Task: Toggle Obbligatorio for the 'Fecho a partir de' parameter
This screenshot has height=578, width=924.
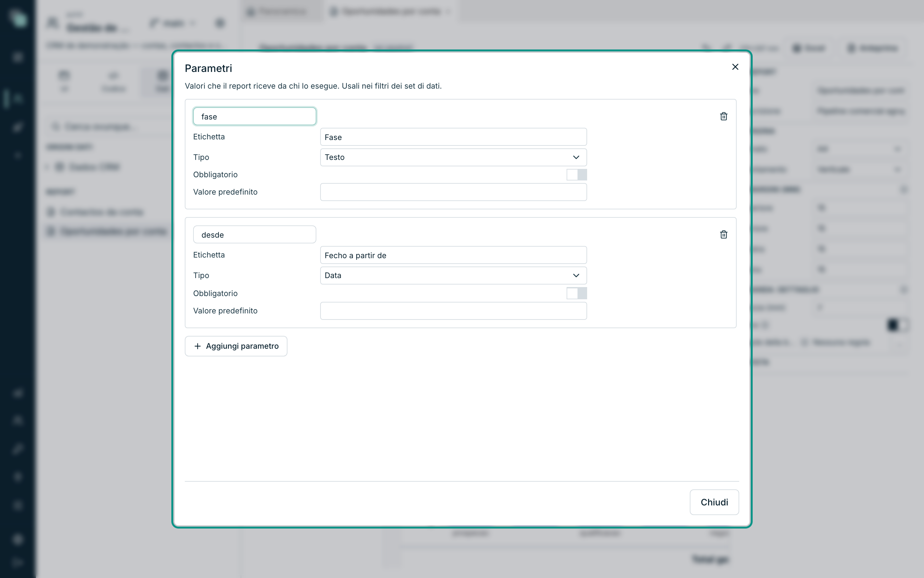Action: point(577,293)
